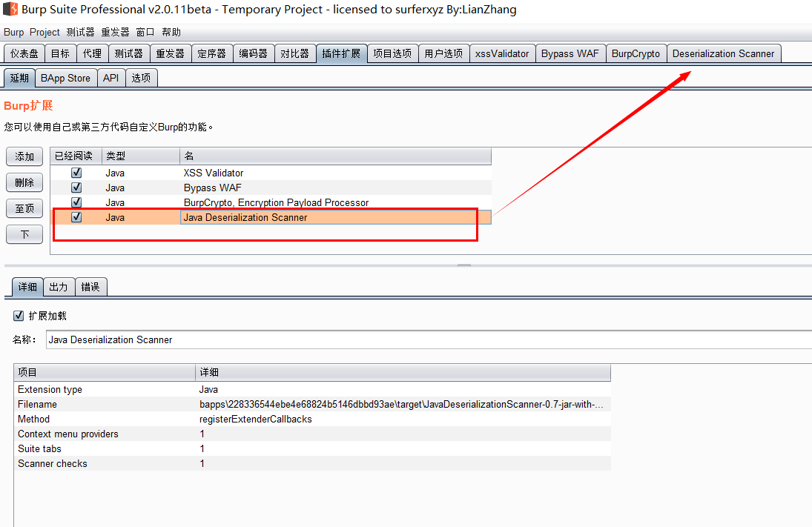Click the 删除 button
812x527 pixels.
coord(24,182)
